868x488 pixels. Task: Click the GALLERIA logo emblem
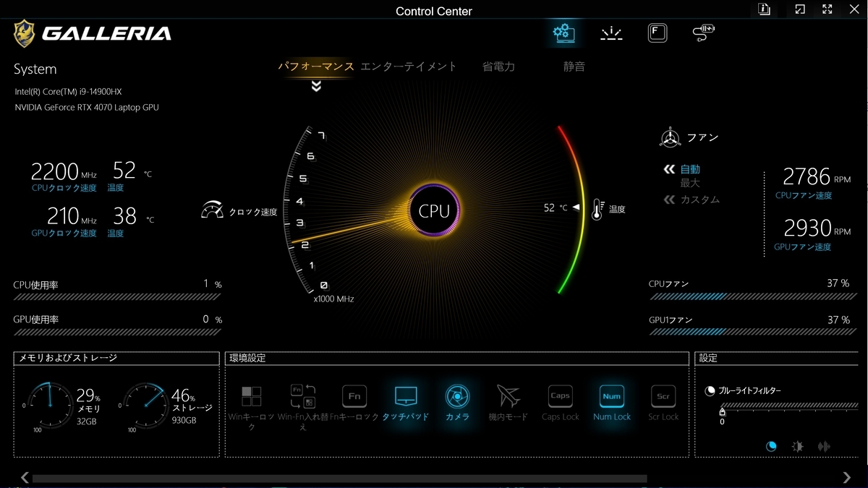point(25,33)
